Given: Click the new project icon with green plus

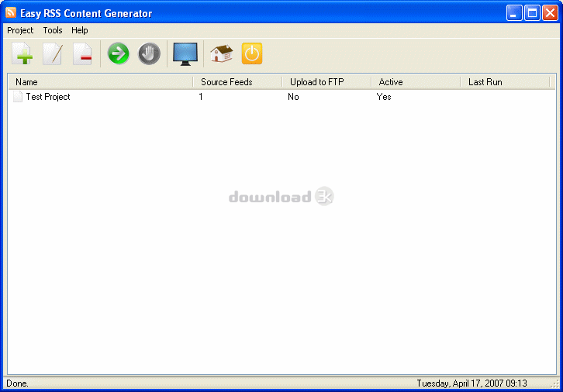Looking at the screenshot, I should 22,53.
